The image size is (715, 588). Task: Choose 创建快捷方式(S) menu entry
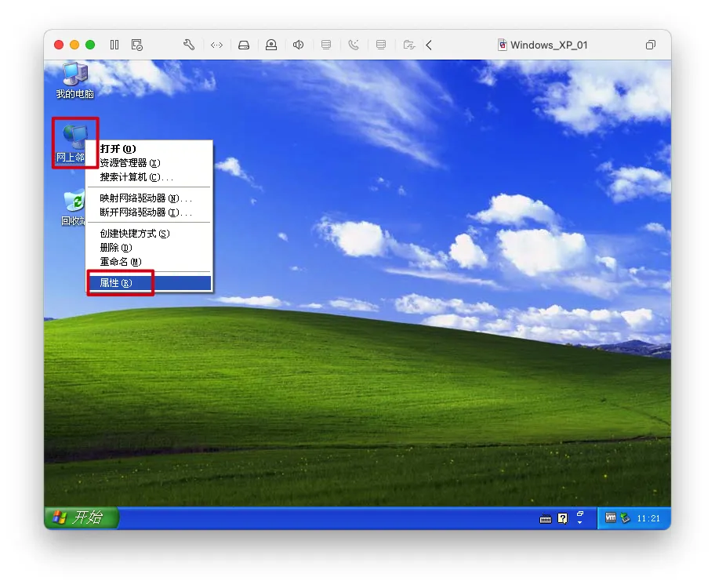(x=149, y=234)
